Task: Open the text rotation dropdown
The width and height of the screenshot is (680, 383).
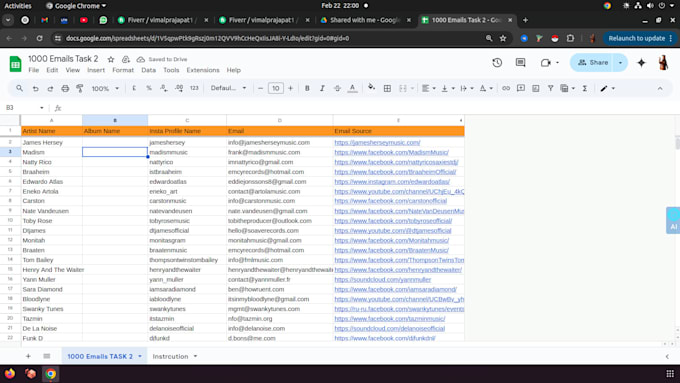Action: 486,88
